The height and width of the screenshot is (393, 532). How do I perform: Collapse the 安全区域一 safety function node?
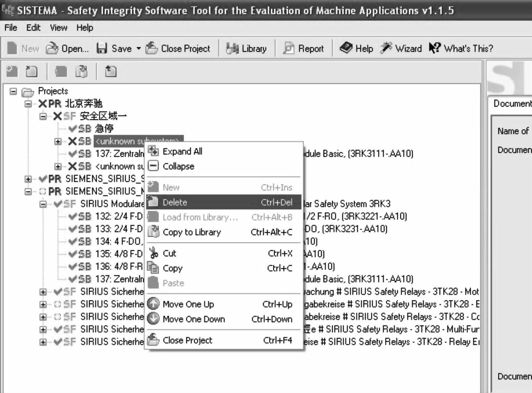tap(43, 116)
